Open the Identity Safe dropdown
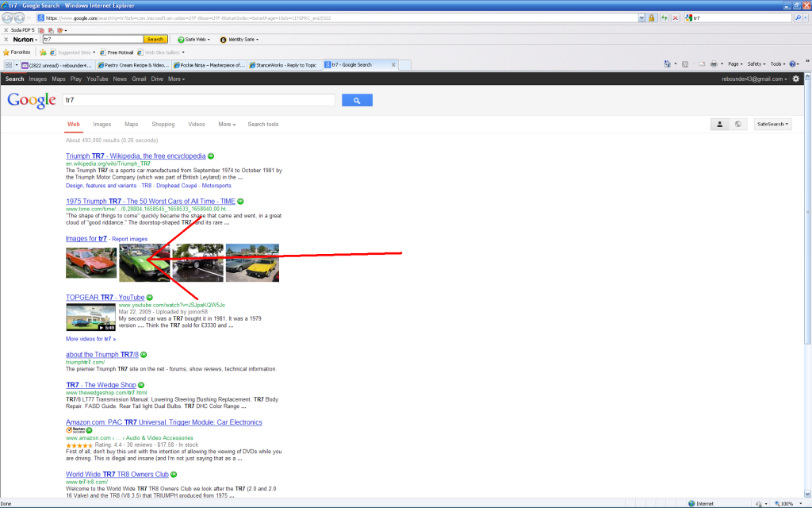Image resolution: width=812 pixels, height=508 pixels. [239, 40]
